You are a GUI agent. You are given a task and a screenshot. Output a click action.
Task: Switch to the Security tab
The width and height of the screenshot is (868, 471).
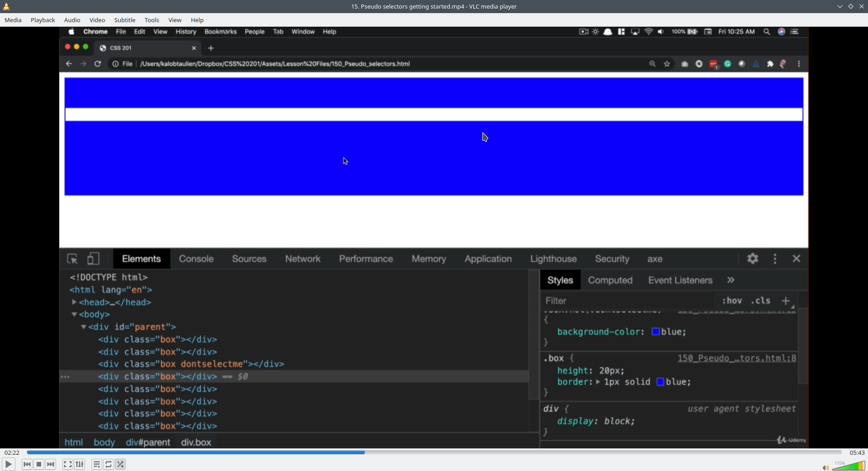coord(612,259)
